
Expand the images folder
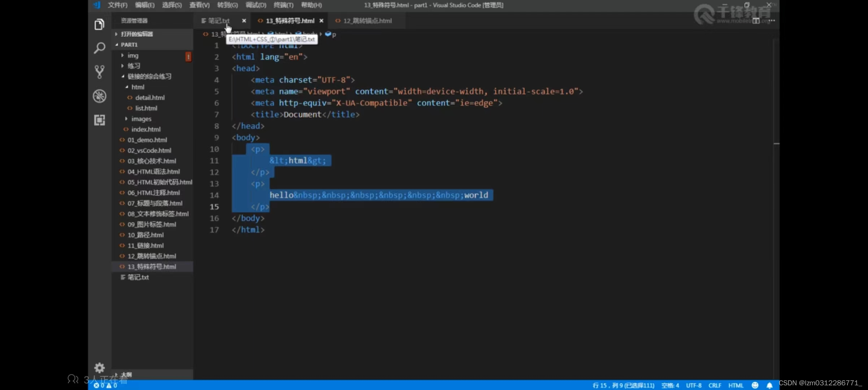coord(152,118)
